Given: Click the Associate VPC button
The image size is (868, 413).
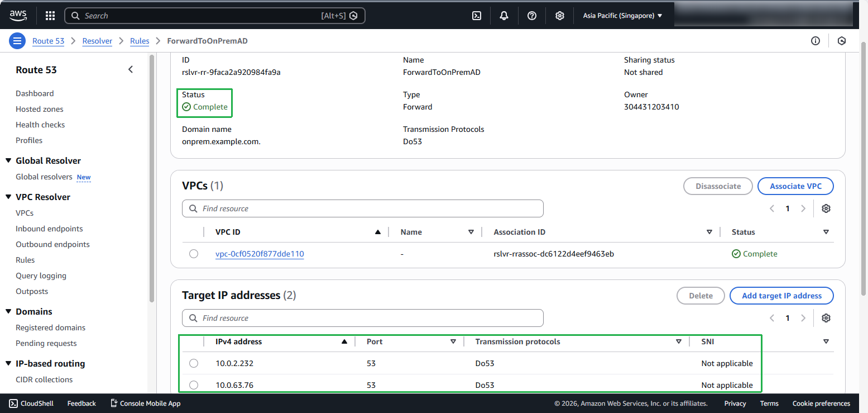Looking at the screenshot, I should (x=795, y=186).
